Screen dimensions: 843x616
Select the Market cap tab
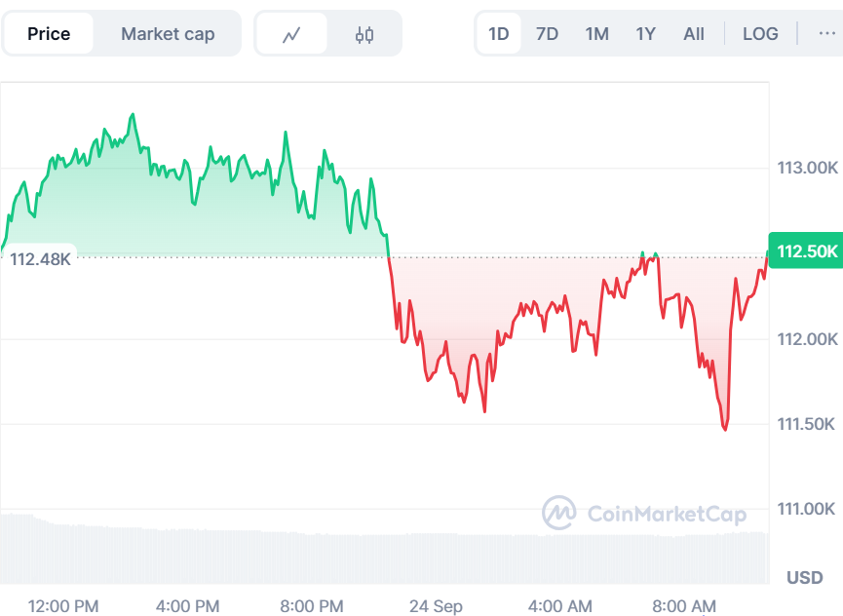[x=168, y=34]
